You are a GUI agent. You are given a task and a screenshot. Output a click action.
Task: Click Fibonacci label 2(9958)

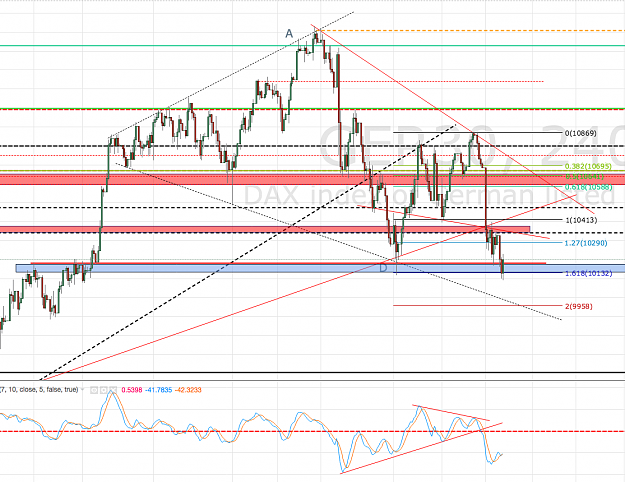click(579, 306)
